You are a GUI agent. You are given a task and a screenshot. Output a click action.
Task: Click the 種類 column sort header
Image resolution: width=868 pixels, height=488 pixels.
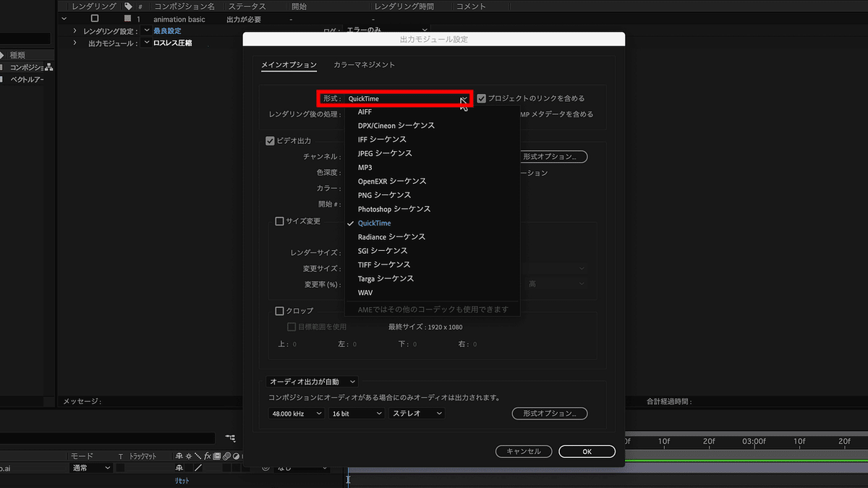pyautogui.click(x=17, y=55)
